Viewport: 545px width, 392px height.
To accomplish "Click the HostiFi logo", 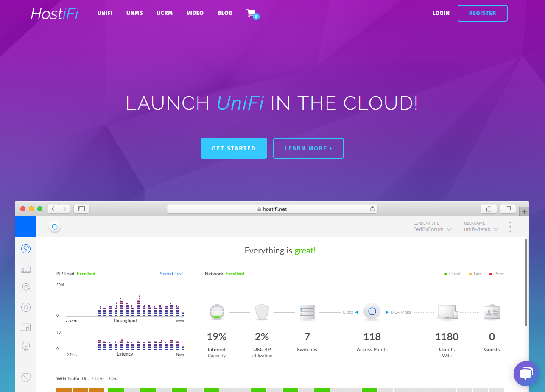I will pos(54,14).
